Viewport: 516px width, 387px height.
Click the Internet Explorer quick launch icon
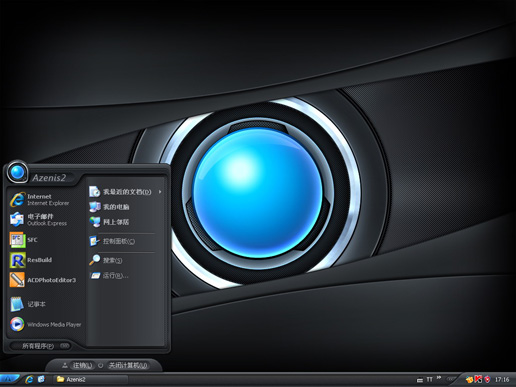[29, 379]
